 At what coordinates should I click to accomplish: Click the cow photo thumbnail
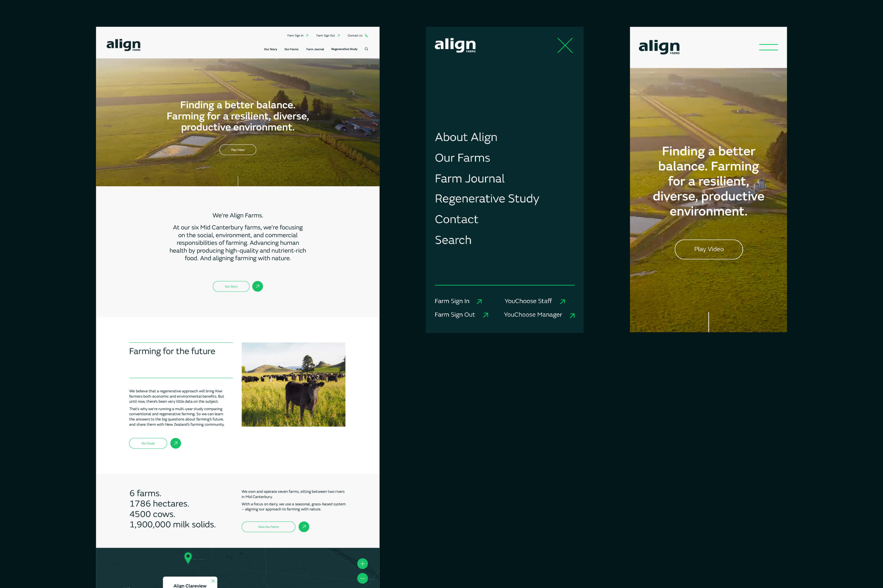(x=293, y=384)
